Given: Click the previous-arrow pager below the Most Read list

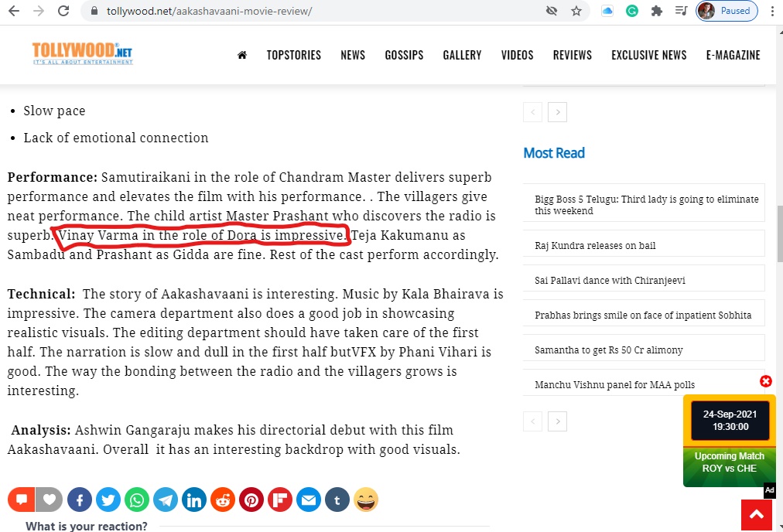Looking at the screenshot, I should click(x=532, y=421).
